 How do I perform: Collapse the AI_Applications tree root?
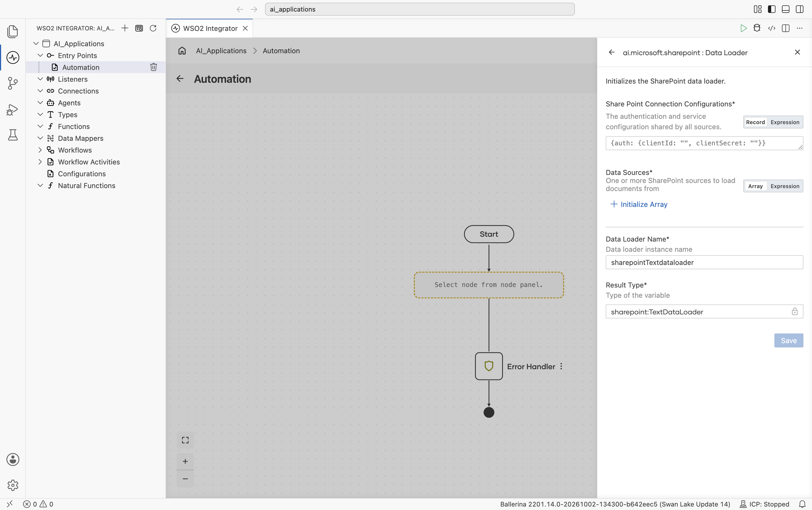click(36, 44)
